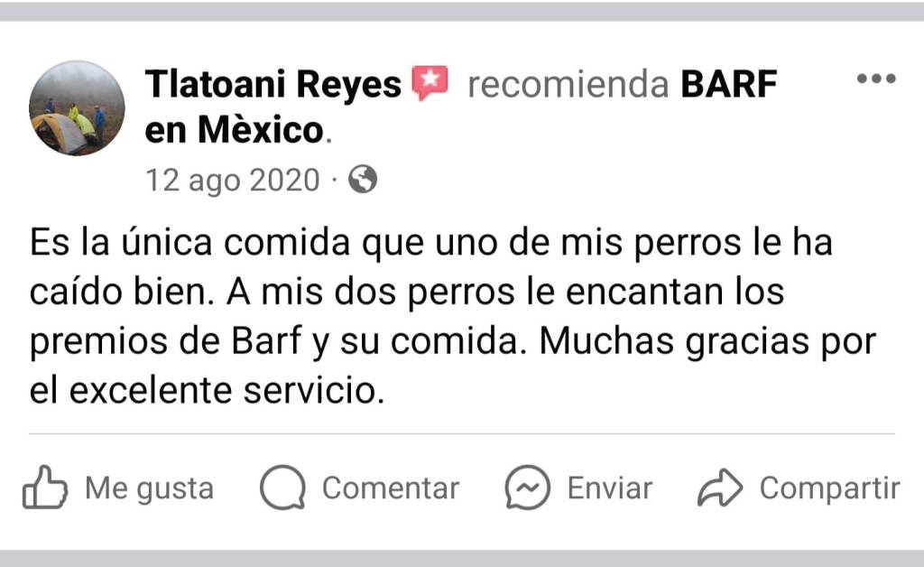Viewport: 924px width, 567px height.
Task: Tap the Enviar label
Action: 609,488
